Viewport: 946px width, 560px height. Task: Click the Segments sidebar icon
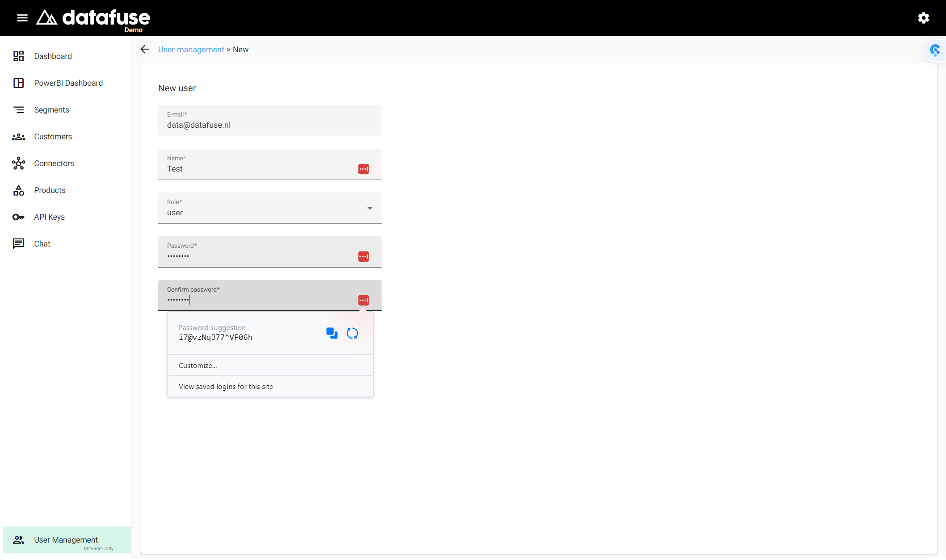coord(18,110)
